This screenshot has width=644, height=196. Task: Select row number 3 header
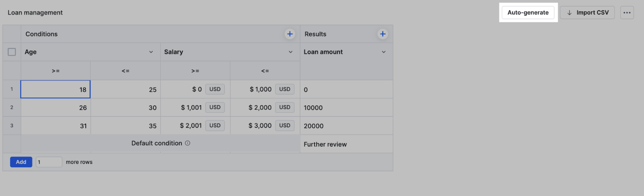point(12,126)
